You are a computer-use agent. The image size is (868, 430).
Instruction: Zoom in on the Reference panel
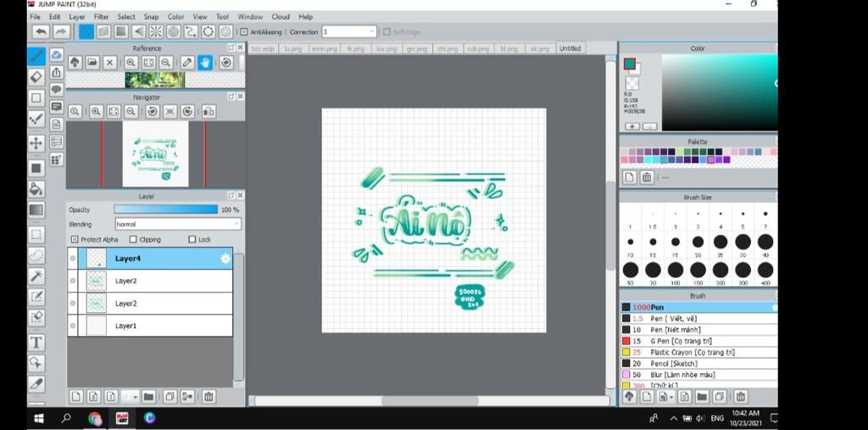click(131, 63)
